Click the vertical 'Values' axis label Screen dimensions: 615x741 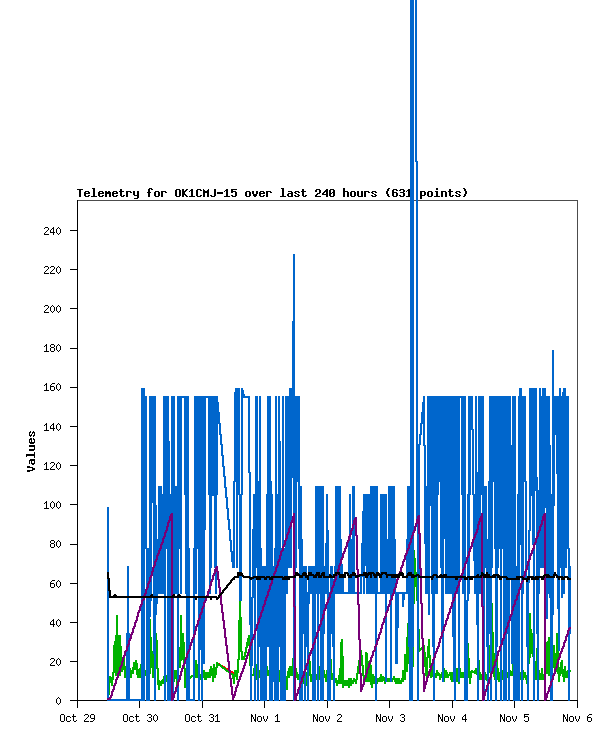(x=32, y=451)
